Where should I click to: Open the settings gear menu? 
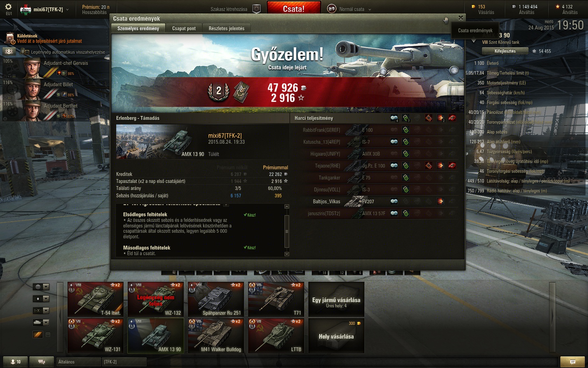[8, 7]
